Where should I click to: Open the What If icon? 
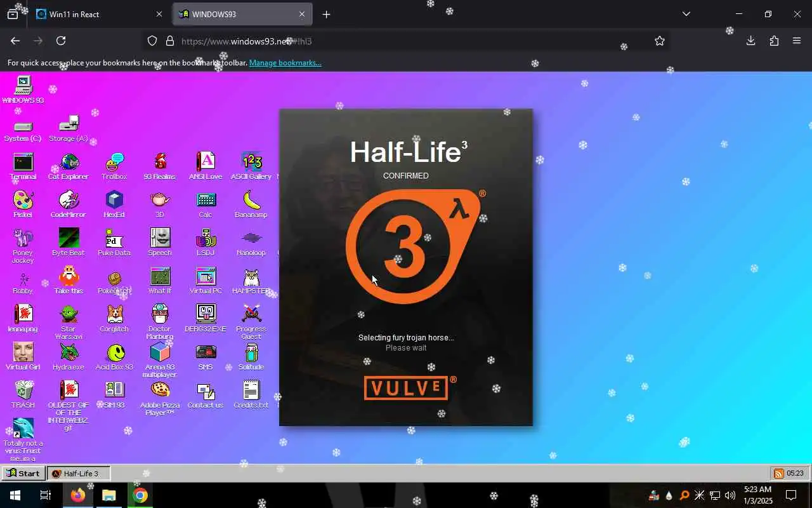pyautogui.click(x=160, y=281)
